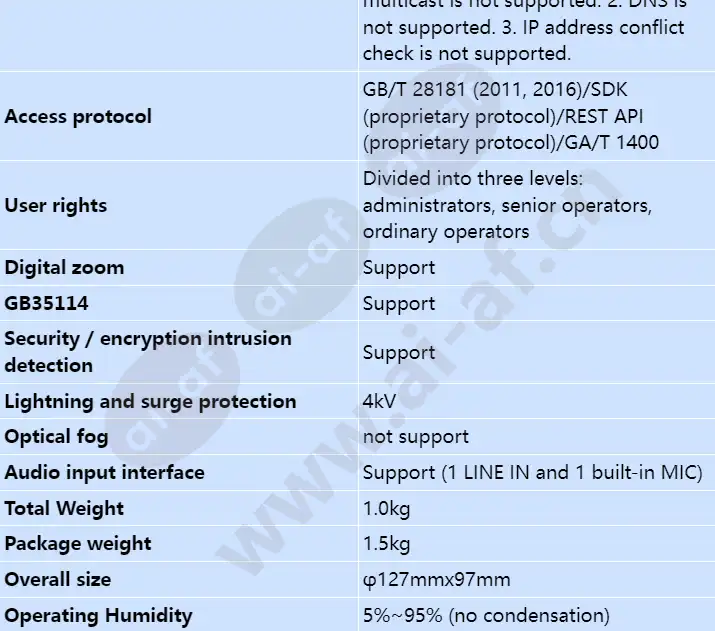Click the Package weight label
The height and width of the screenshot is (631, 715).
(x=78, y=544)
